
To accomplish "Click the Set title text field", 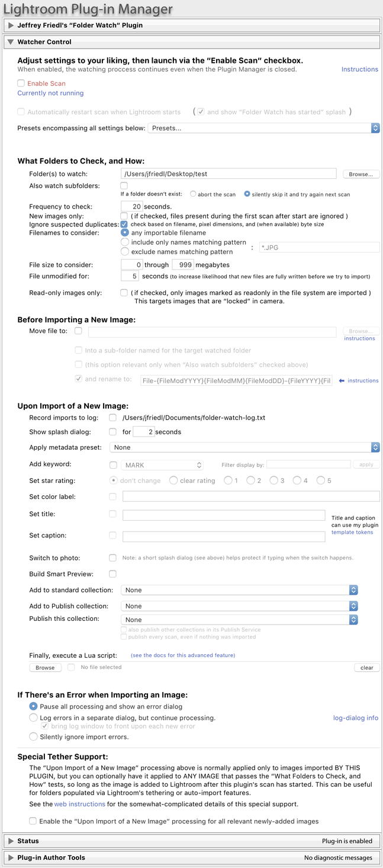I will [224, 515].
